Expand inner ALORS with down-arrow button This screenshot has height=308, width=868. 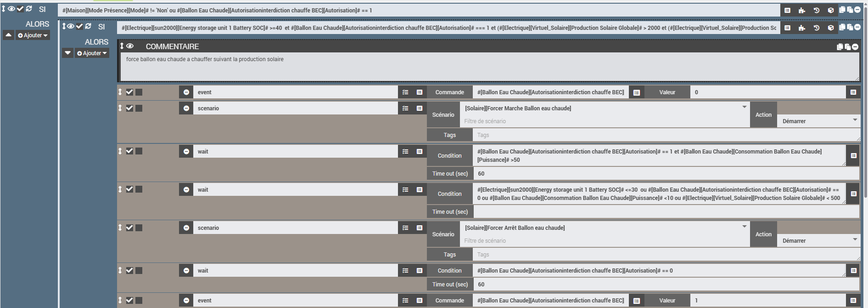pos(67,53)
